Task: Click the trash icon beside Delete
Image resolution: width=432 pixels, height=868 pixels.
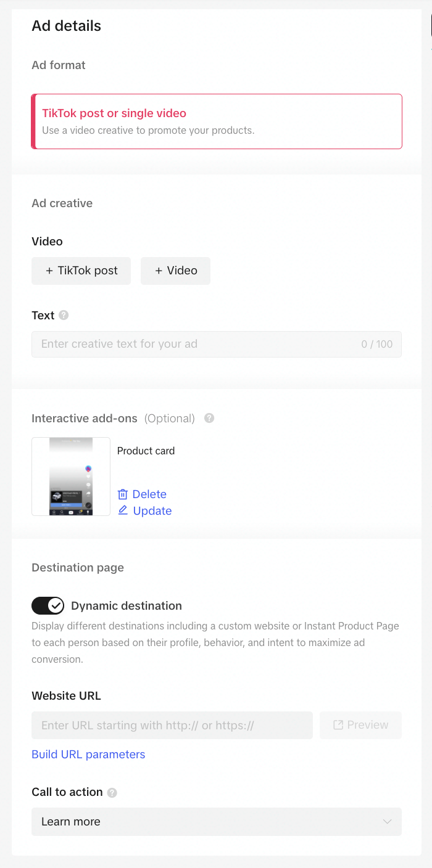Action: (x=123, y=494)
